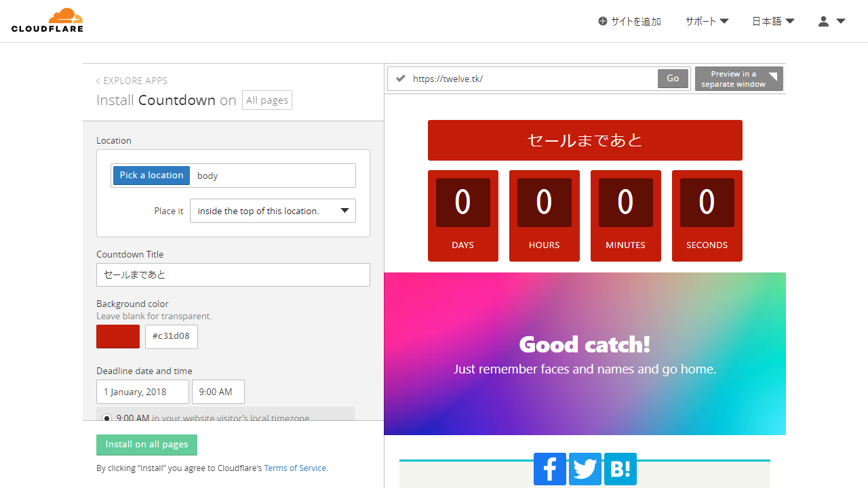Select 9:00 AM visitor's local timezone radio
This screenshot has height=488, width=868.
click(106, 418)
